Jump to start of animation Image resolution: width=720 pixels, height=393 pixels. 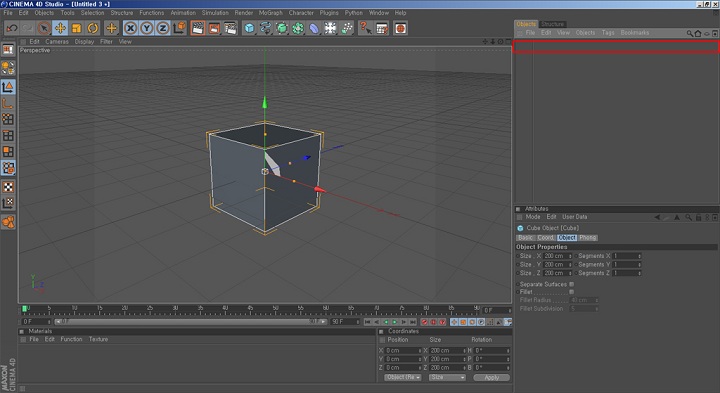click(367, 322)
